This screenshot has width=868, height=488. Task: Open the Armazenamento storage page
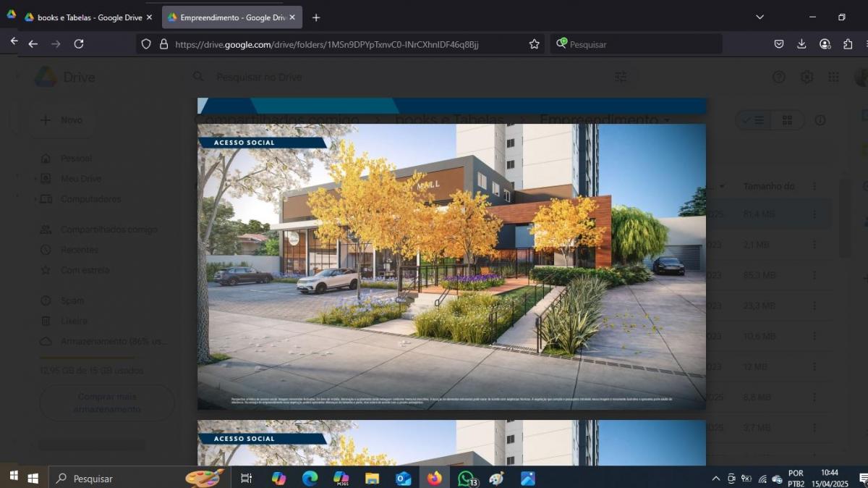(x=103, y=341)
